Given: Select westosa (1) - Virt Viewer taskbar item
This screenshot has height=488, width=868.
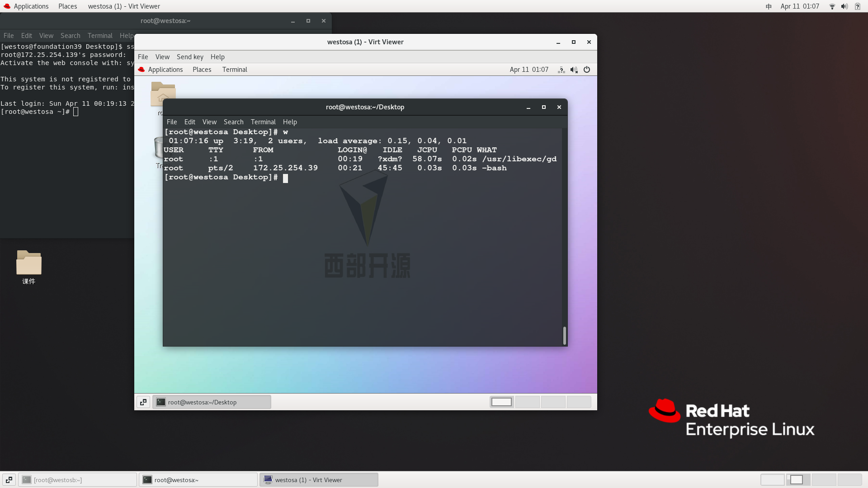Looking at the screenshot, I should [319, 480].
